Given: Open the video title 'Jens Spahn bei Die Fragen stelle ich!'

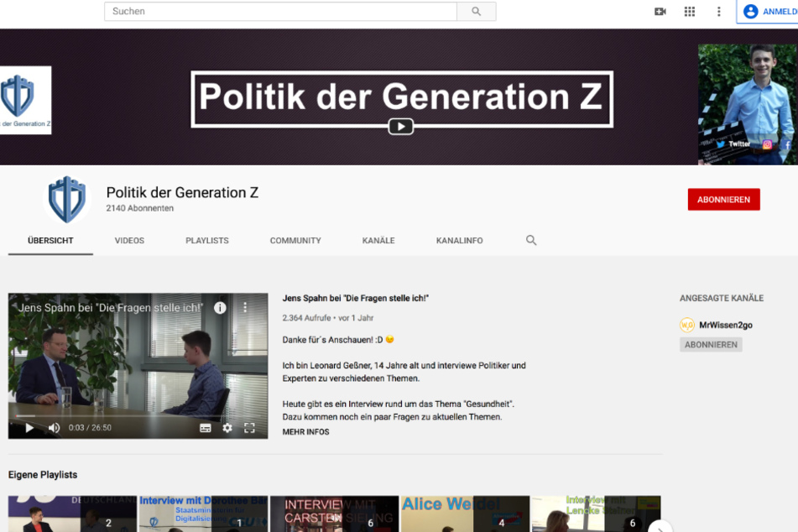Looking at the screenshot, I should pyautogui.click(x=355, y=299).
